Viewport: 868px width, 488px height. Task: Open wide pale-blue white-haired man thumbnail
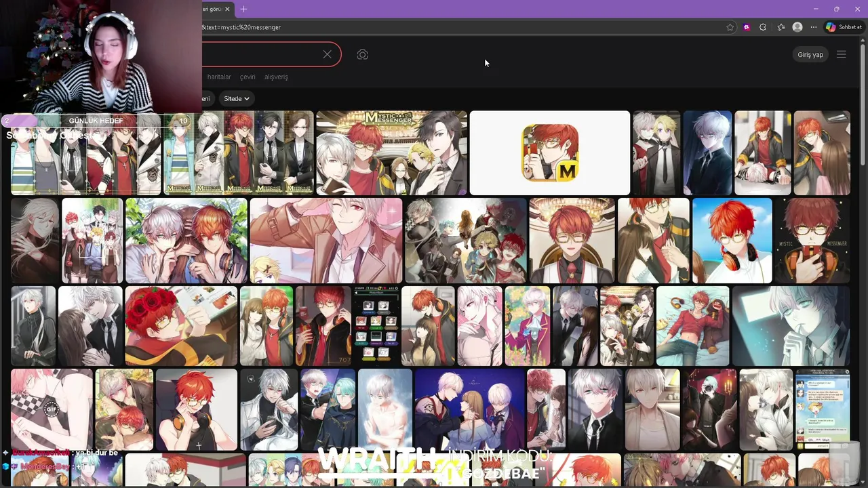(x=791, y=326)
